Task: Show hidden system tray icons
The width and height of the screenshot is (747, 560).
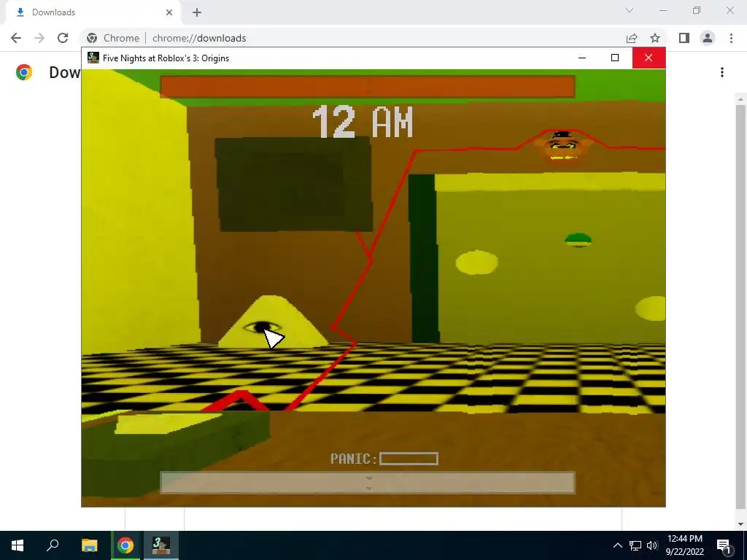Action: click(617, 545)
